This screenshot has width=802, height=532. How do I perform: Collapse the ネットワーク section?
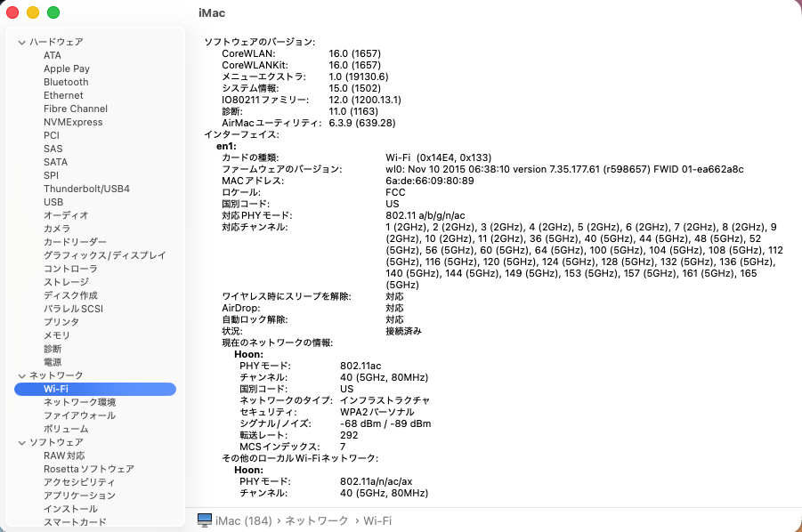coord(21,375)
